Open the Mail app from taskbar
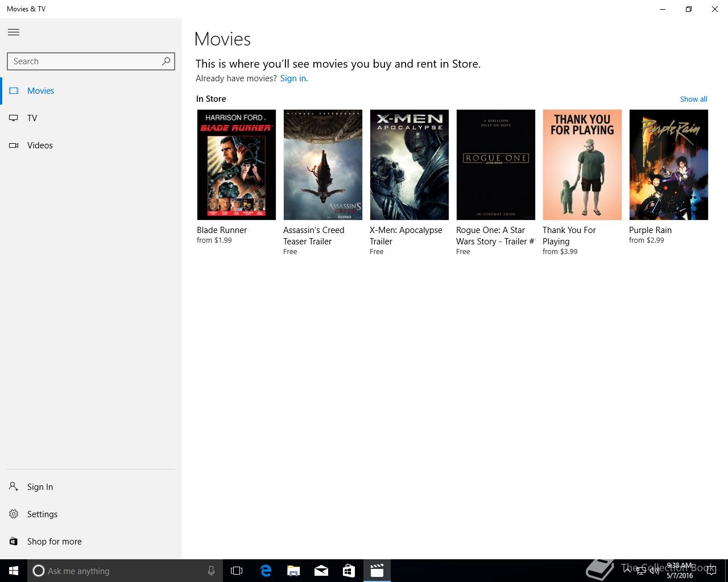 point(321,571)
